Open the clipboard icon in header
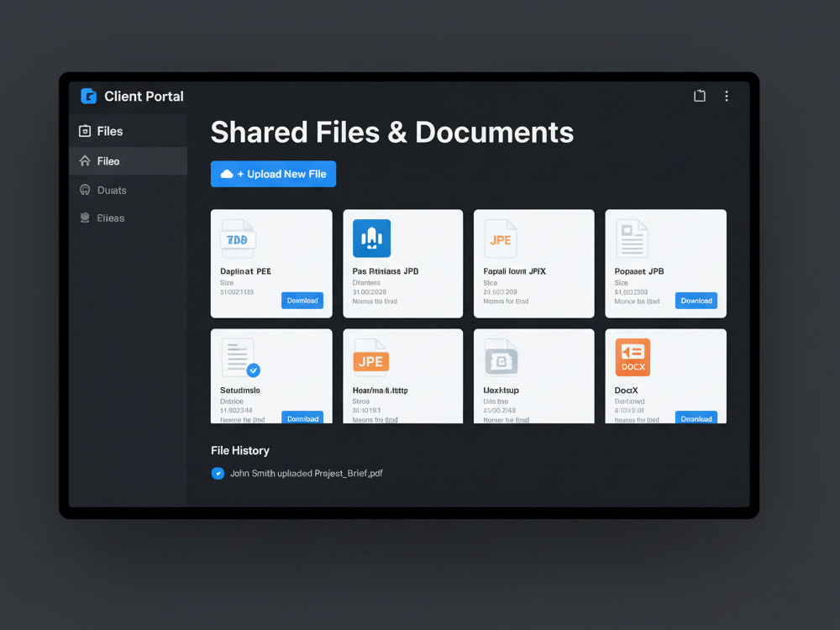 (700, 96)
